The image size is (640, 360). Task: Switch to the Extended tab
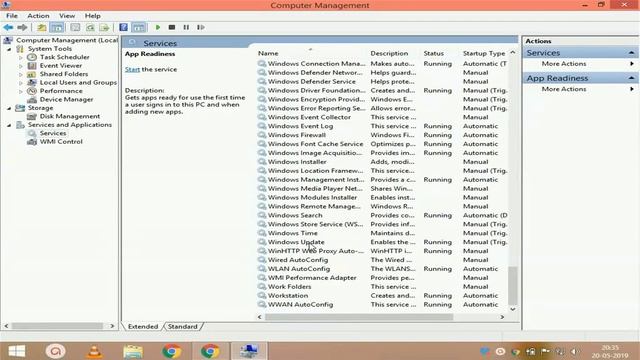(x=142, y=327)
